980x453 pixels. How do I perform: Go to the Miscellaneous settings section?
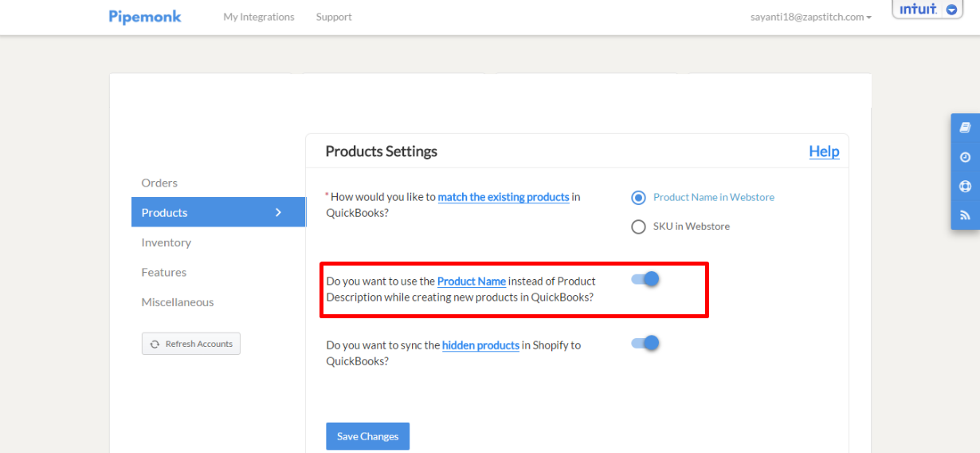tap(178, 302)
